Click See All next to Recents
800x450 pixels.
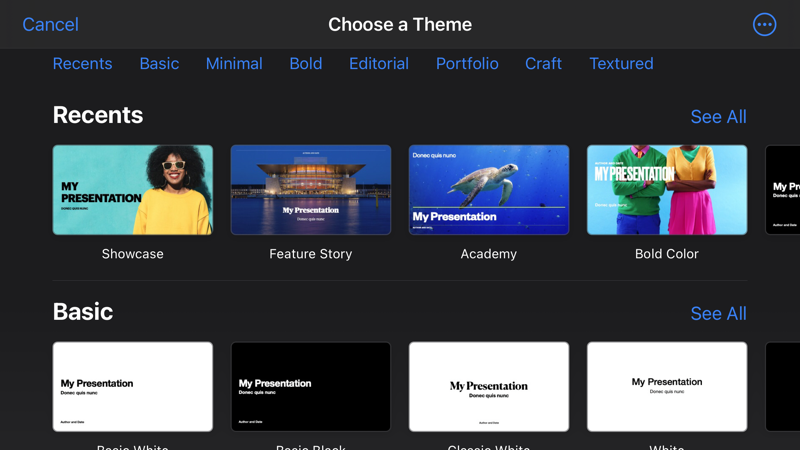(718, 117)
